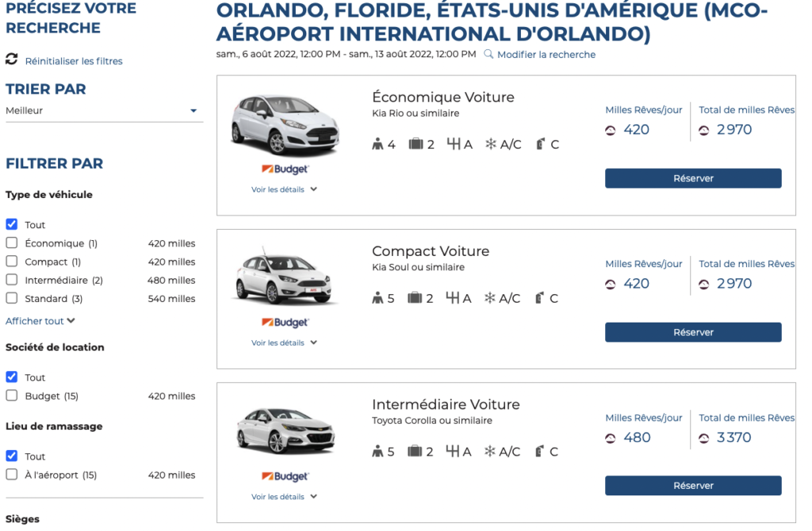Image resolution: width=812 pixels, height=531 pixels.
Task: Click Réserver on the Économique Voiture card
Action: tap(693, 178)
